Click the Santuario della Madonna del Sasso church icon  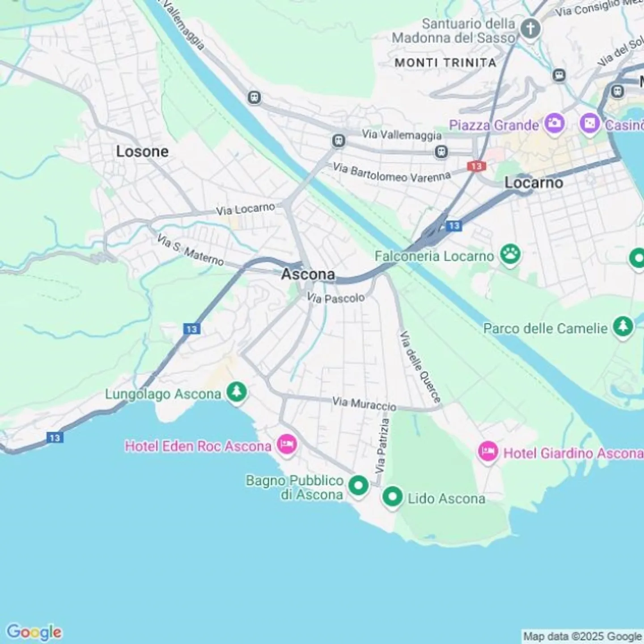click(x=530, y=30)
